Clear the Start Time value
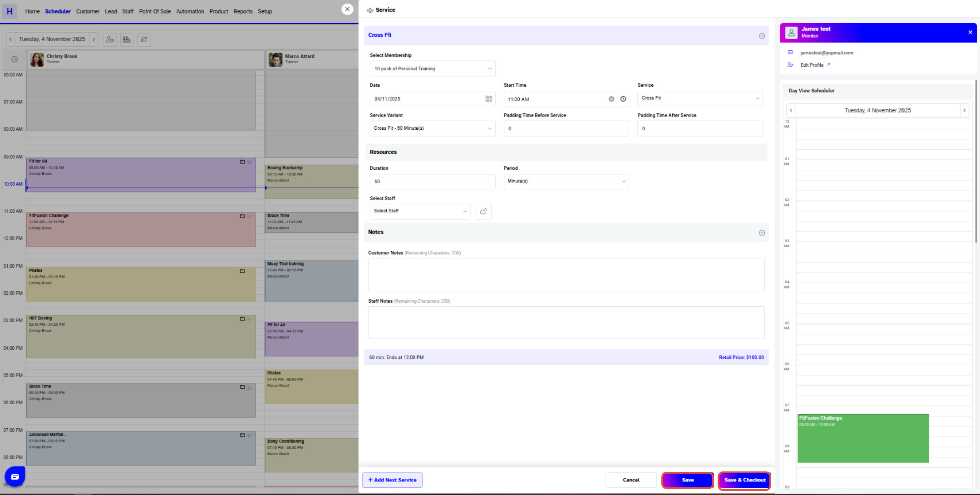 click(611, 99)
